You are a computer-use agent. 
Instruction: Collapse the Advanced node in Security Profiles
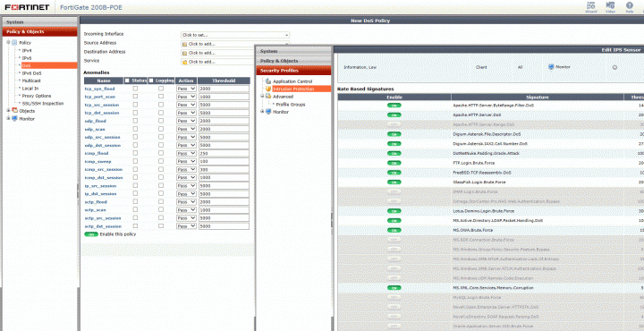click(x=262, y=97)
